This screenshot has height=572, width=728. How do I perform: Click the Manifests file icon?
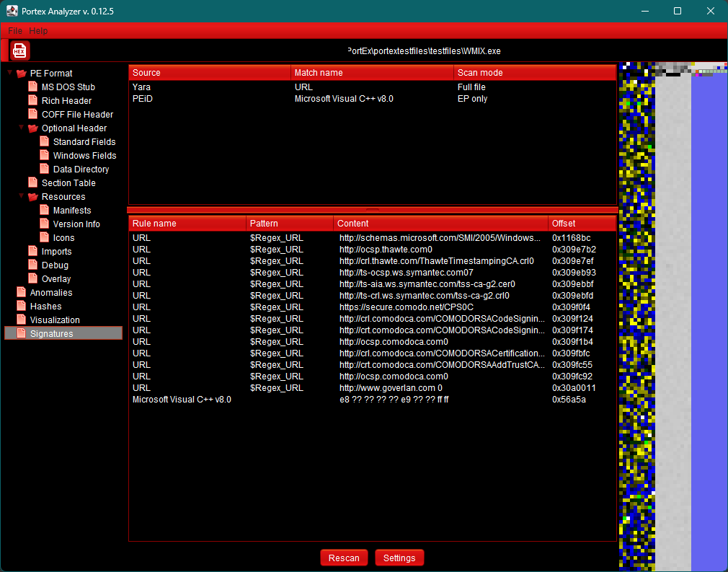tap(44, 211)
